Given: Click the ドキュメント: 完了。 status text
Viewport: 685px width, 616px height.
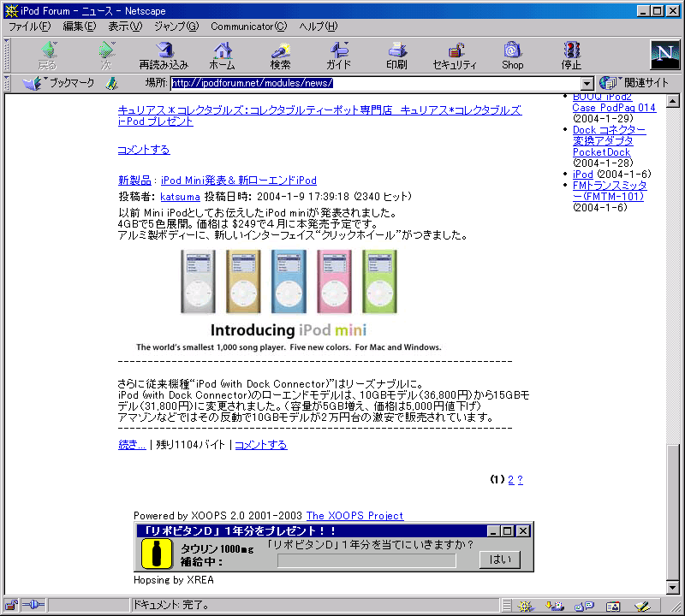Looking at the screenshot, I should tap(170, 605).
